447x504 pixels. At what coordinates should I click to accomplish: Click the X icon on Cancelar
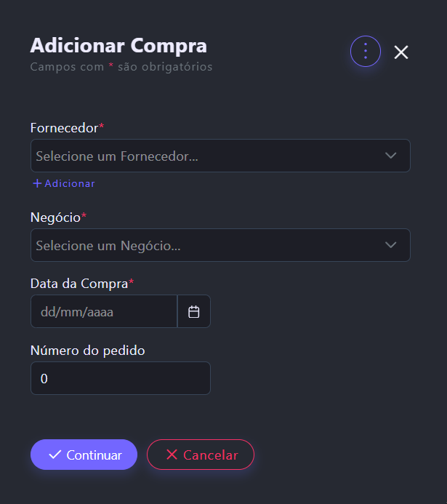(172, 455)
